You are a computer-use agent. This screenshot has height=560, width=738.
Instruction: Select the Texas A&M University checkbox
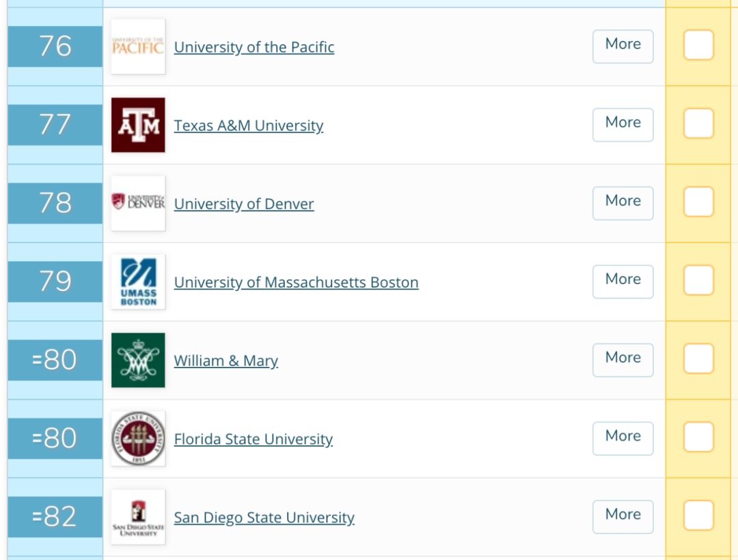pos(698,124)
